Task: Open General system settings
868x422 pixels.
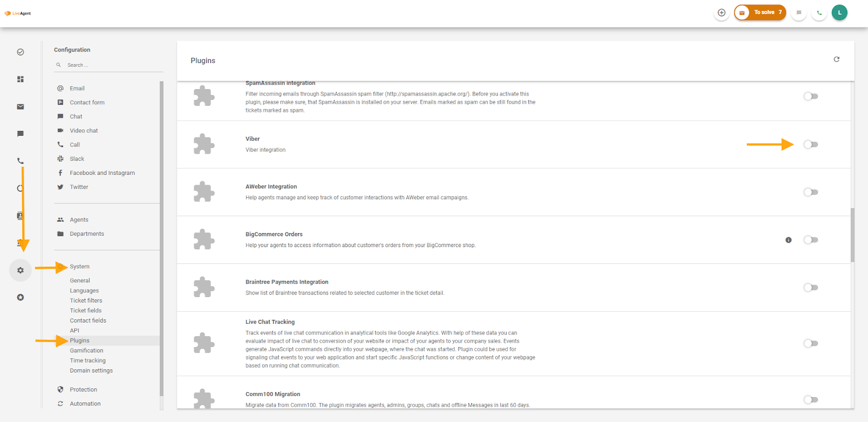Action: 80,281
